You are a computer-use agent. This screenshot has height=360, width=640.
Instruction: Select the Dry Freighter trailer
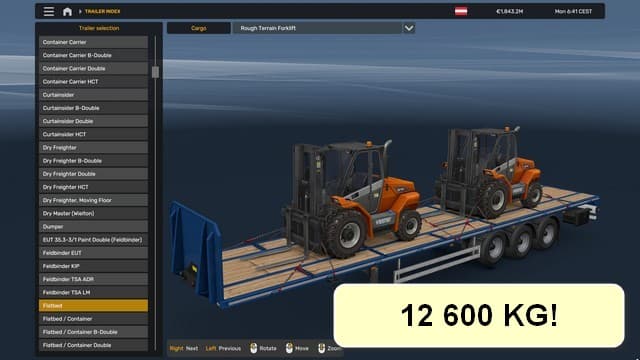click(93, 147)
